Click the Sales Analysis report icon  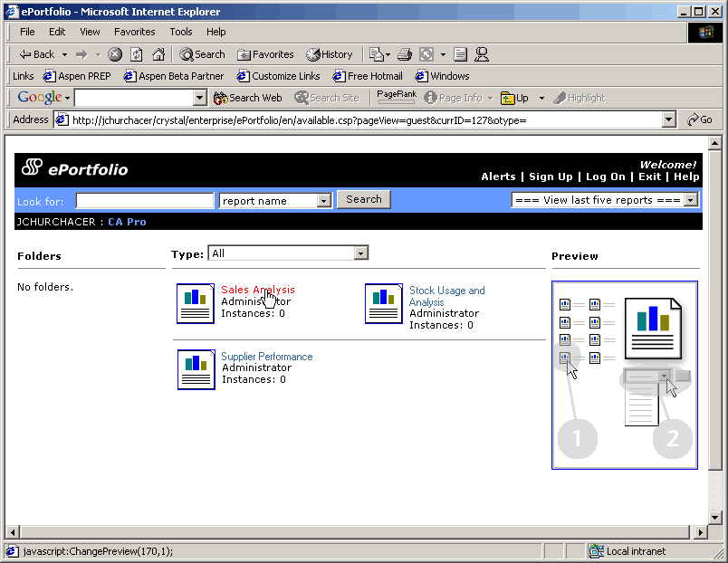(196, 303)
